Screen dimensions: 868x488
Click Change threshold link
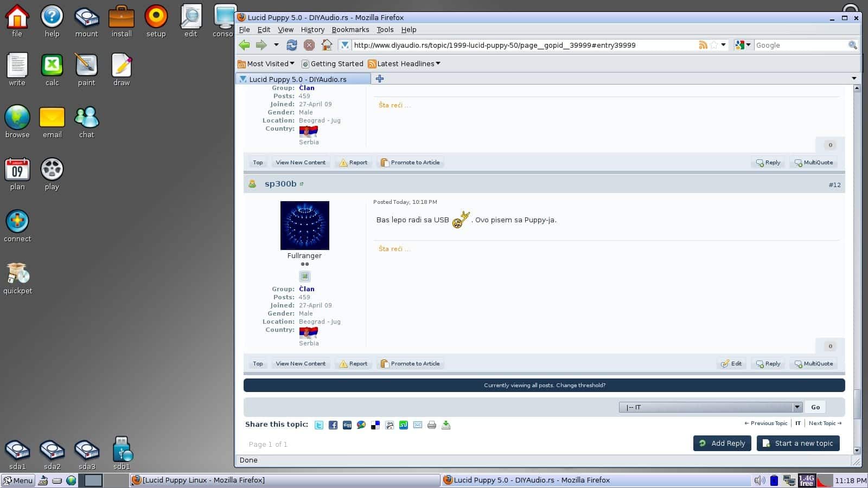click(580, 386)
